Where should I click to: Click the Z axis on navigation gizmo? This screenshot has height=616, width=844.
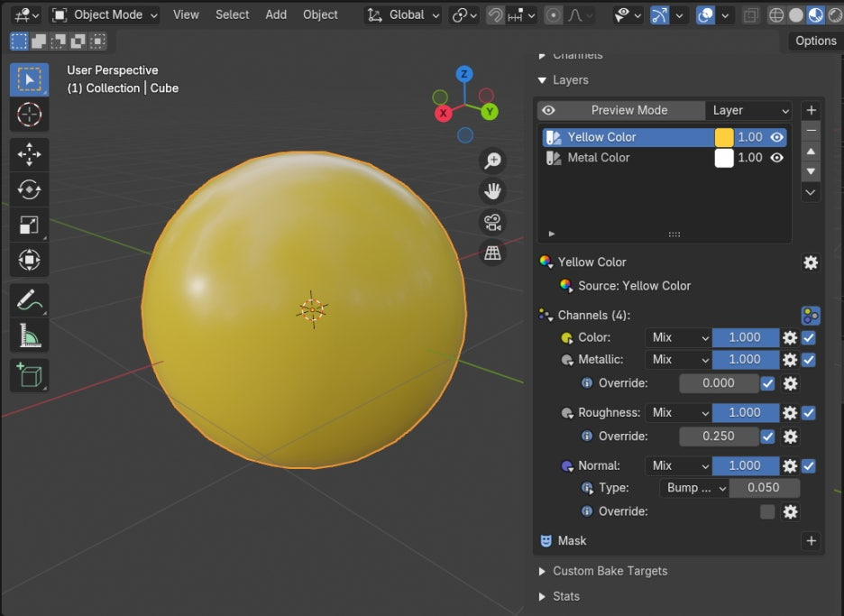(464, 74)
